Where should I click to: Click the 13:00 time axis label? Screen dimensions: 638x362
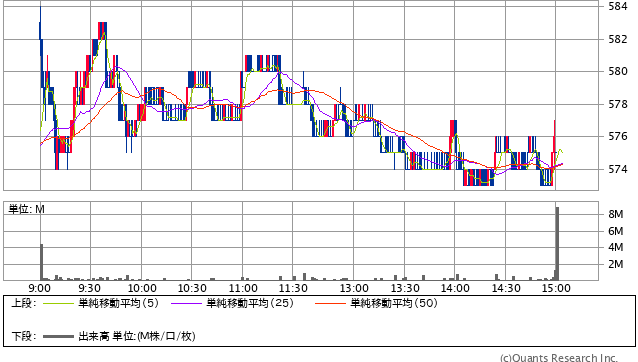(x=354, y=288)
